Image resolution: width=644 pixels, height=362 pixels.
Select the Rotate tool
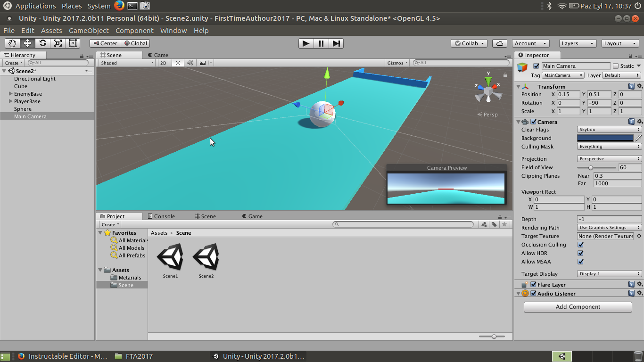point(42,43)
